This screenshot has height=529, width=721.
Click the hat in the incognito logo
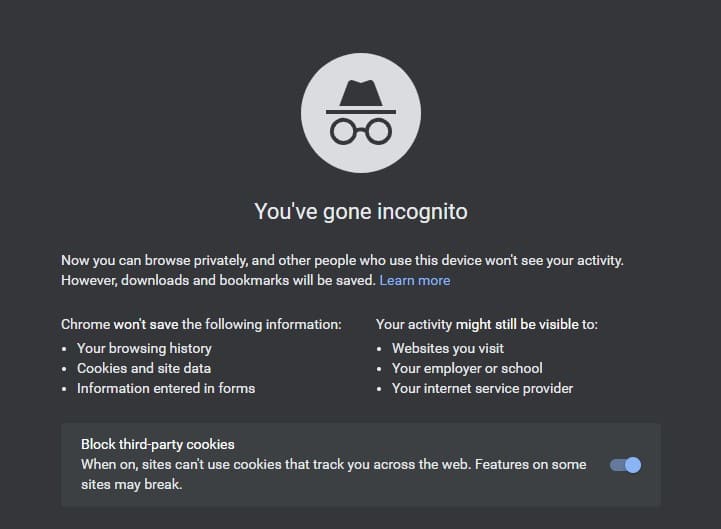[360, 94]
